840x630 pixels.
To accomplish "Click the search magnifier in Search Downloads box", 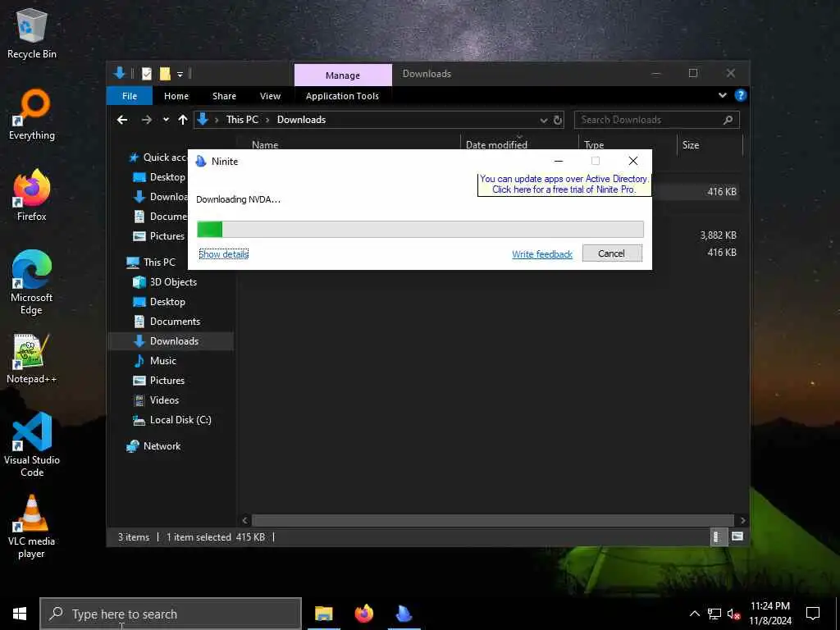I will coord(728,120).
